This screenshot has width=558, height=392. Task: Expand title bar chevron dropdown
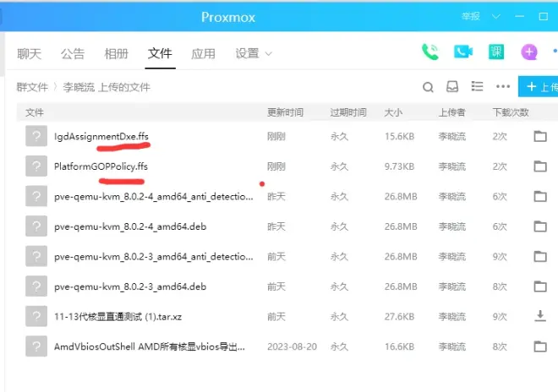pyautogui.click(x=495, y=17)
